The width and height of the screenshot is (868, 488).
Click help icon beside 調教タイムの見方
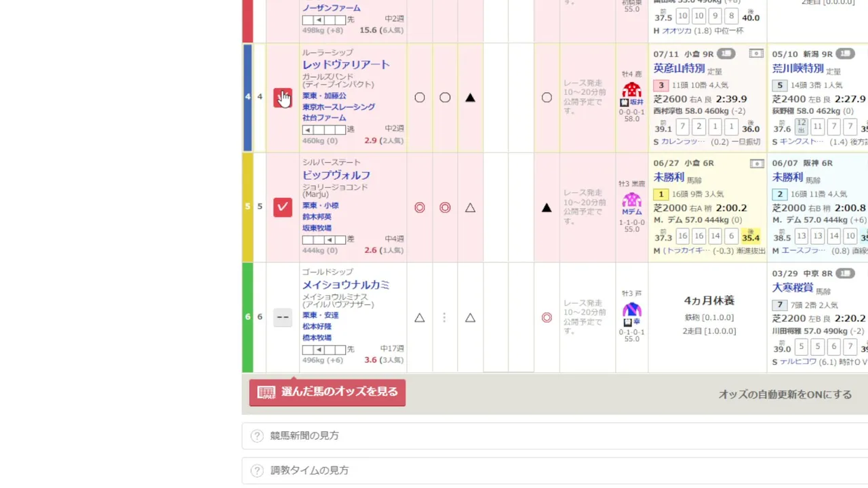pyautogui.click(x=257, y=470)
